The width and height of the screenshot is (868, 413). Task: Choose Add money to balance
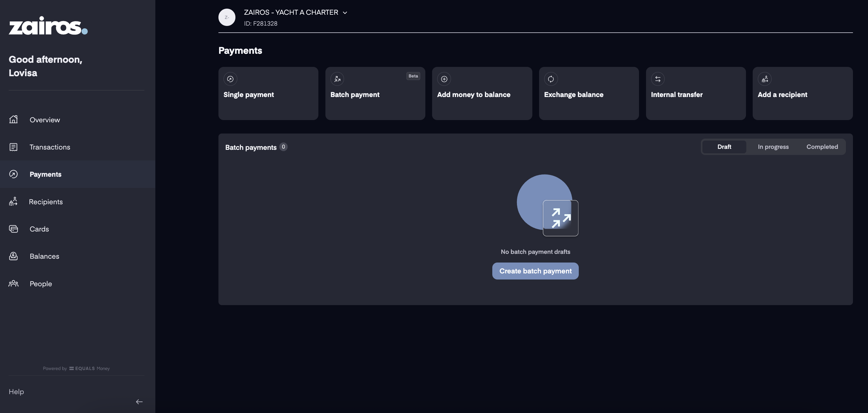[482, 93]
